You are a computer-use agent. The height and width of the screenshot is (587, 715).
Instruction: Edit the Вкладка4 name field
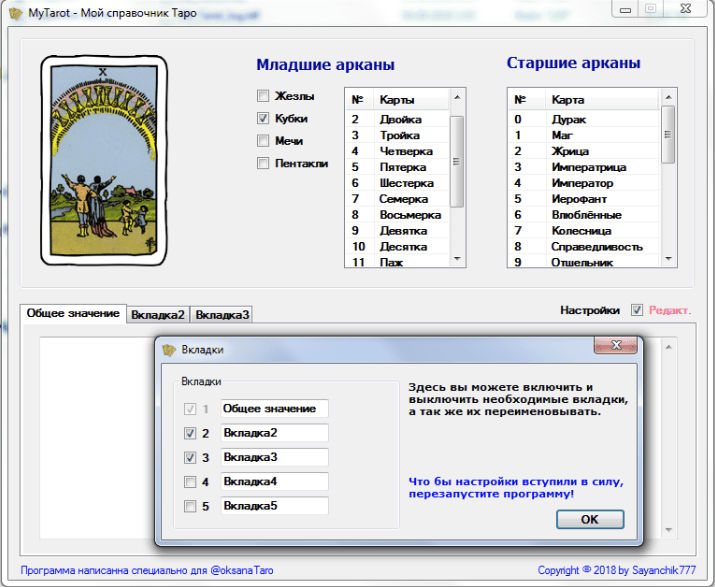(275, 482)
